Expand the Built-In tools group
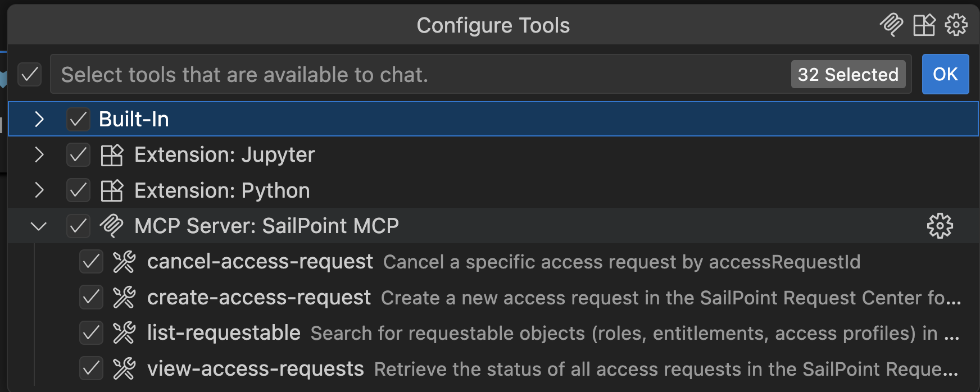The width and height of the screenshot is (980, 392). click(39, 118)
